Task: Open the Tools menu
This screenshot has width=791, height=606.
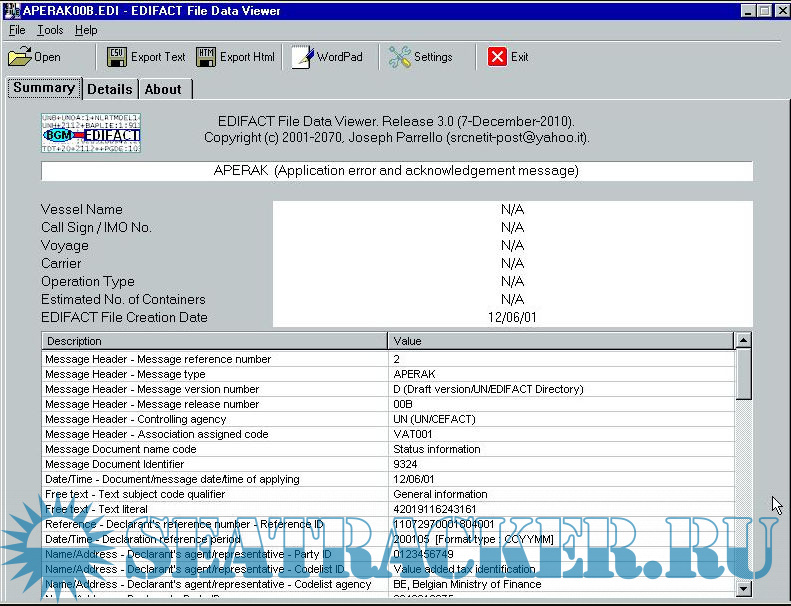Action: click(x=50, y=30)
